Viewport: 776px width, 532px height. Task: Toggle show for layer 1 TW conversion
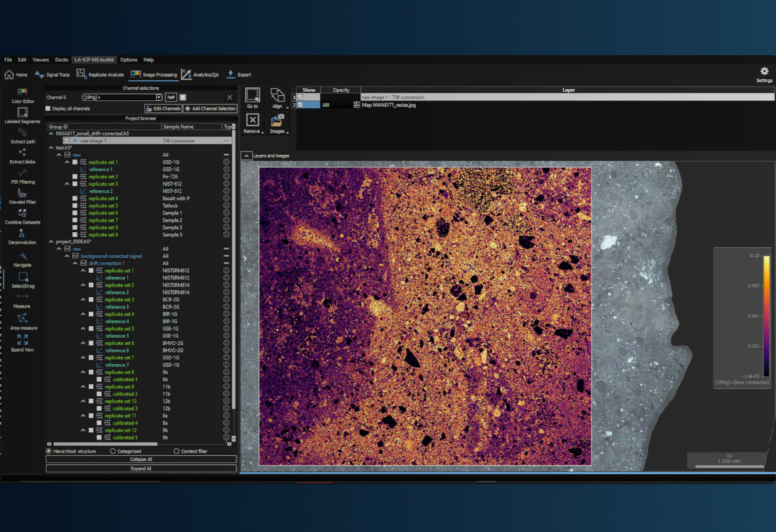[300, 97]
